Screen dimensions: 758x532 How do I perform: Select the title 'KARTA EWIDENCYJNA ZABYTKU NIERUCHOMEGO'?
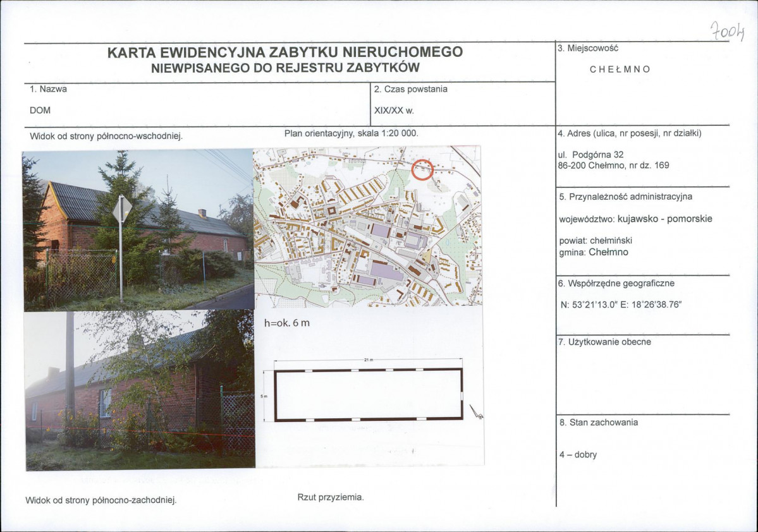284,52
